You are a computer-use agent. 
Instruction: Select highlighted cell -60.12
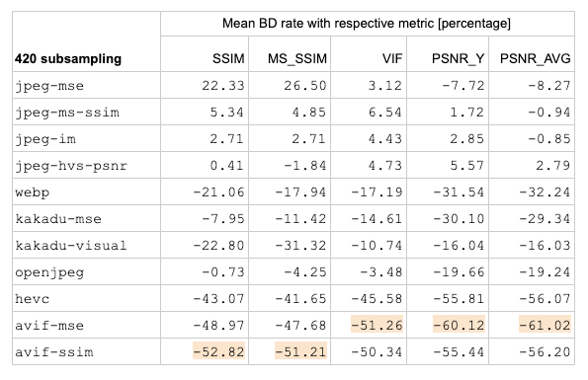click(459, 325)
